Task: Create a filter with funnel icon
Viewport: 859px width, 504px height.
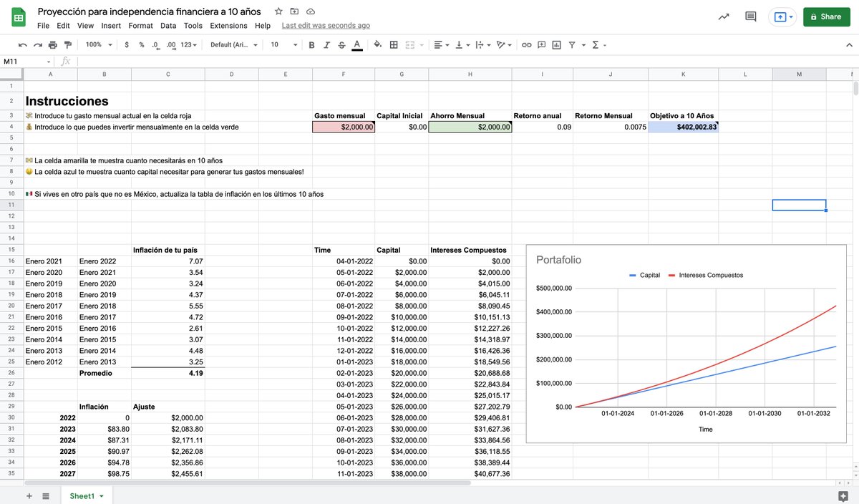Action: 572,45
